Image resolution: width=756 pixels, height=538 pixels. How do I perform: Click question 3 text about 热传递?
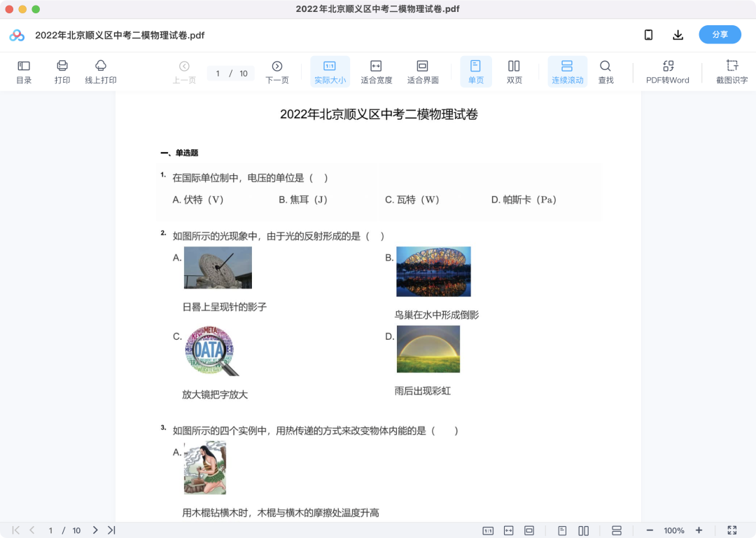[x=315, y=430]
